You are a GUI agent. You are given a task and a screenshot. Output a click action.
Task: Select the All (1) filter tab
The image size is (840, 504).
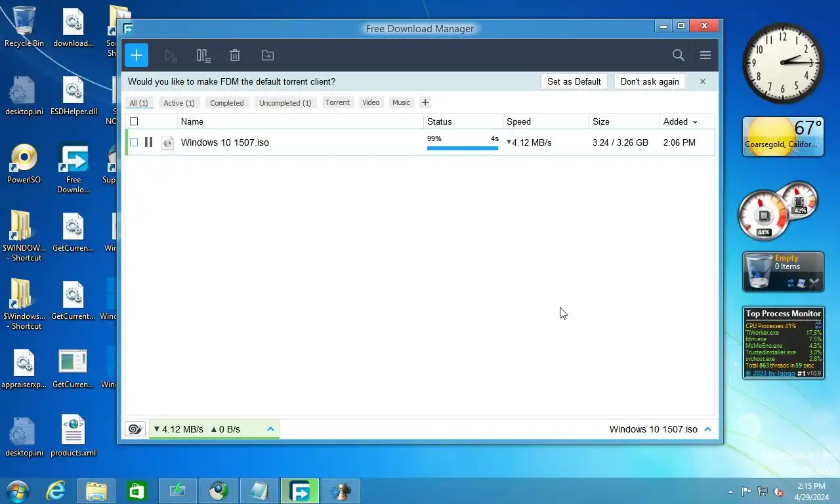[138, 103]
